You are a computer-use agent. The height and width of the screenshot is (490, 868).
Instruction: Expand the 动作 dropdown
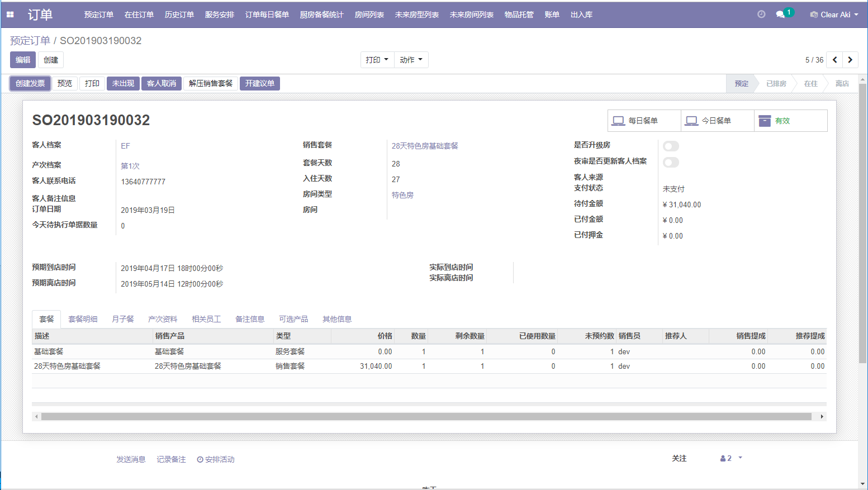pyautogui.click(x=411, y=60)
